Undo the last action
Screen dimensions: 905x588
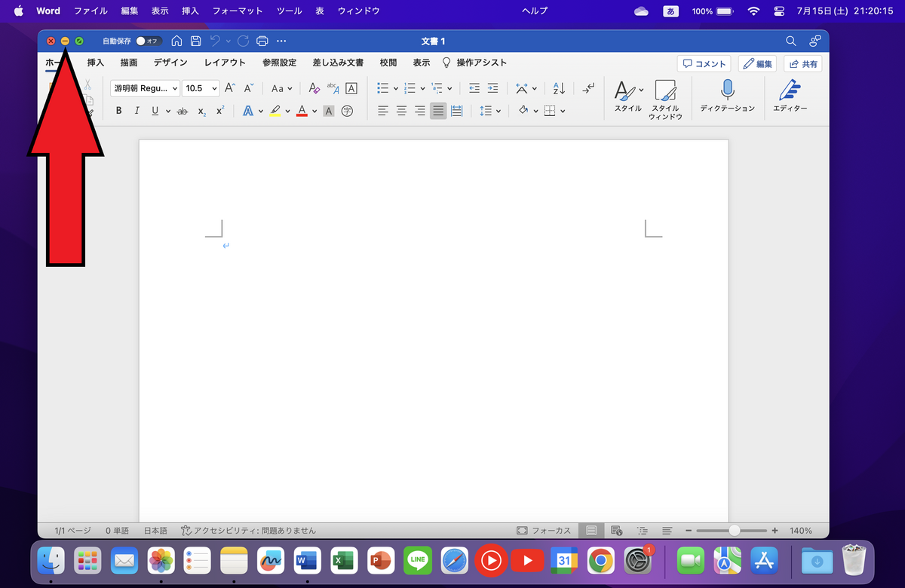click(x=216, y=41)
